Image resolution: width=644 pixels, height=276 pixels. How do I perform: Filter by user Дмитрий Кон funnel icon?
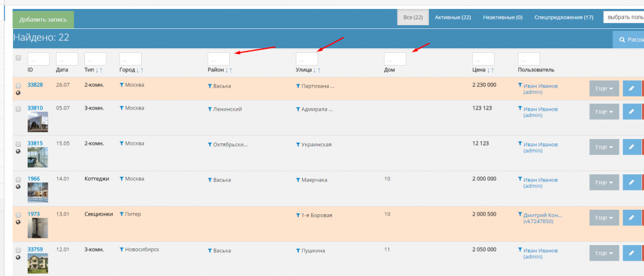coord(520,214)
